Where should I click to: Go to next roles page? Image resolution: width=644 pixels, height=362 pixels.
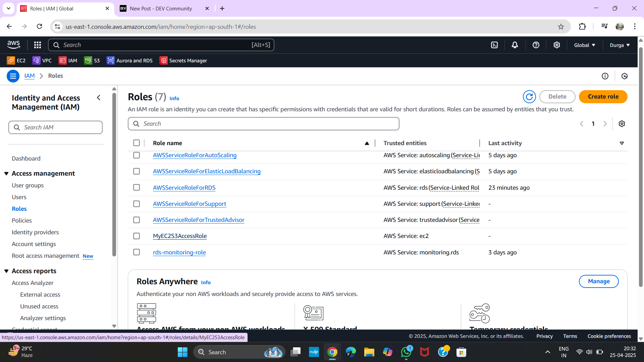click(605, 124)
